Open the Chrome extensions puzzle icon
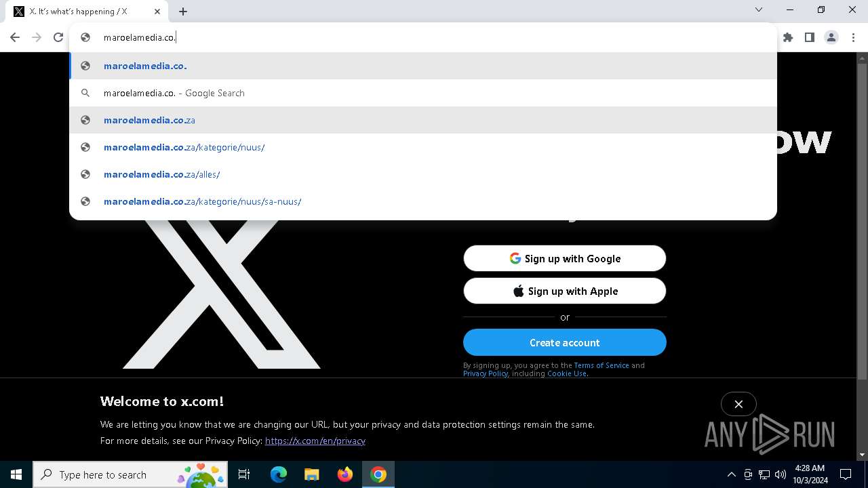The image size is (868, 488). (788, 37)
